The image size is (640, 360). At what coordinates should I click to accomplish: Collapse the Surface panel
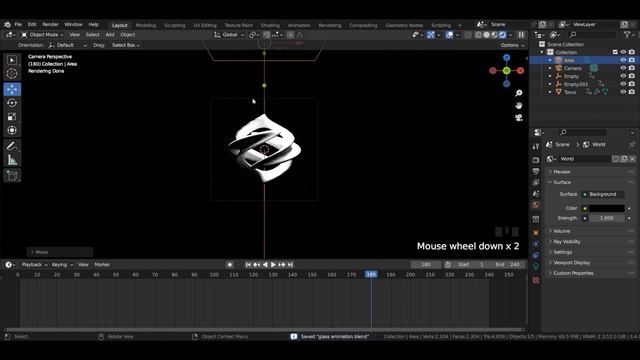562,182
